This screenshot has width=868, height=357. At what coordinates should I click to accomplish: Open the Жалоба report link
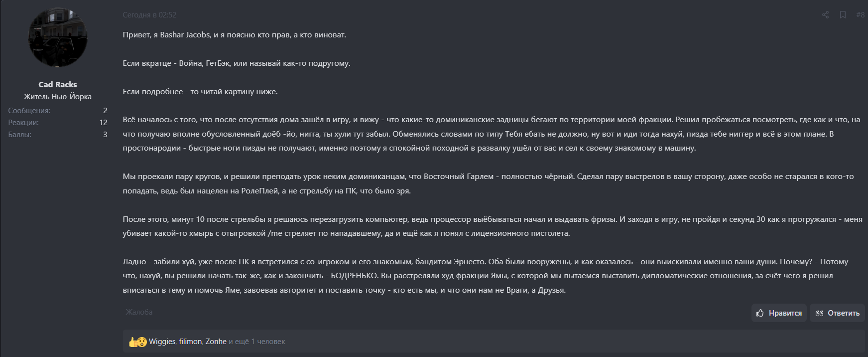pos(138,312)
